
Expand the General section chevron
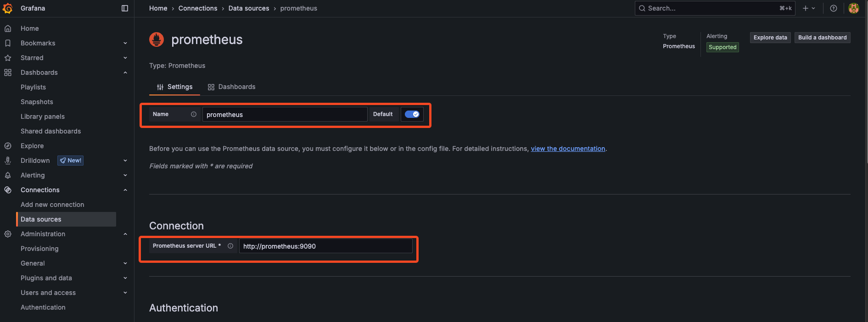(x=125, y=263)
